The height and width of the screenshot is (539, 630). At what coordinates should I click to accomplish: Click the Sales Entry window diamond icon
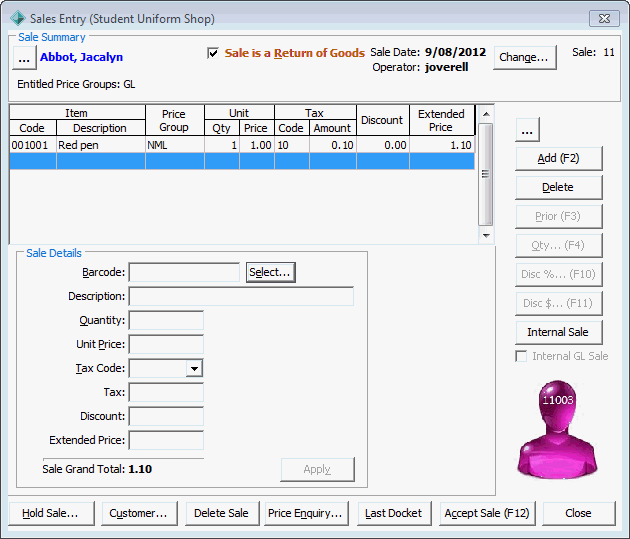click(18, 18)
